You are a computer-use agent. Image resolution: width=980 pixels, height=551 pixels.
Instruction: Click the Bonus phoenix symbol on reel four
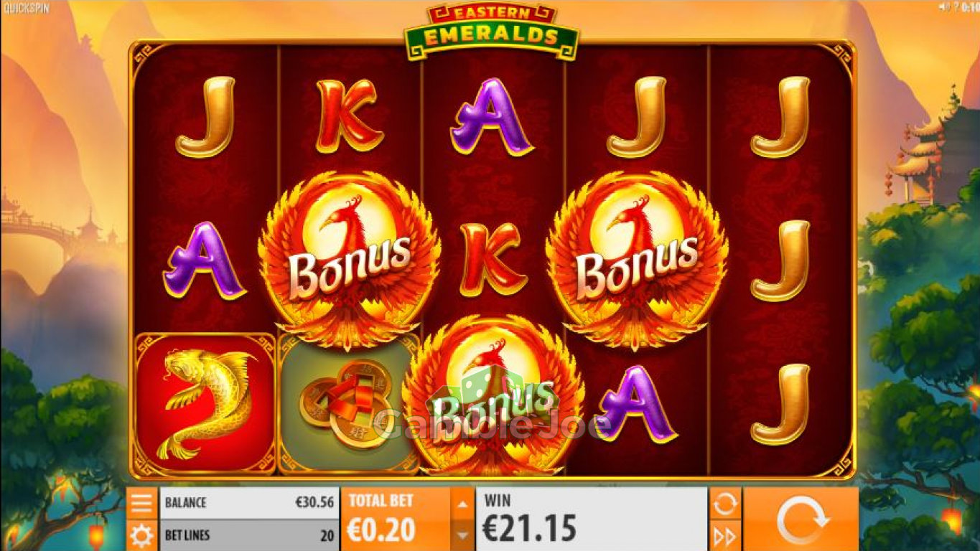[637, 260]
